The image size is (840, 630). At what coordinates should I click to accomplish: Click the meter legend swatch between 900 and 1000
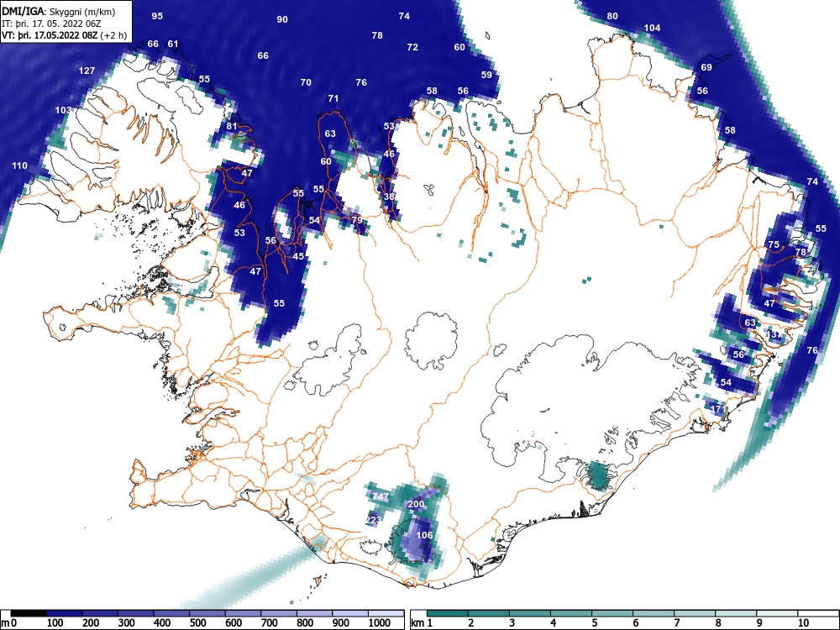(x=350, y=613)
